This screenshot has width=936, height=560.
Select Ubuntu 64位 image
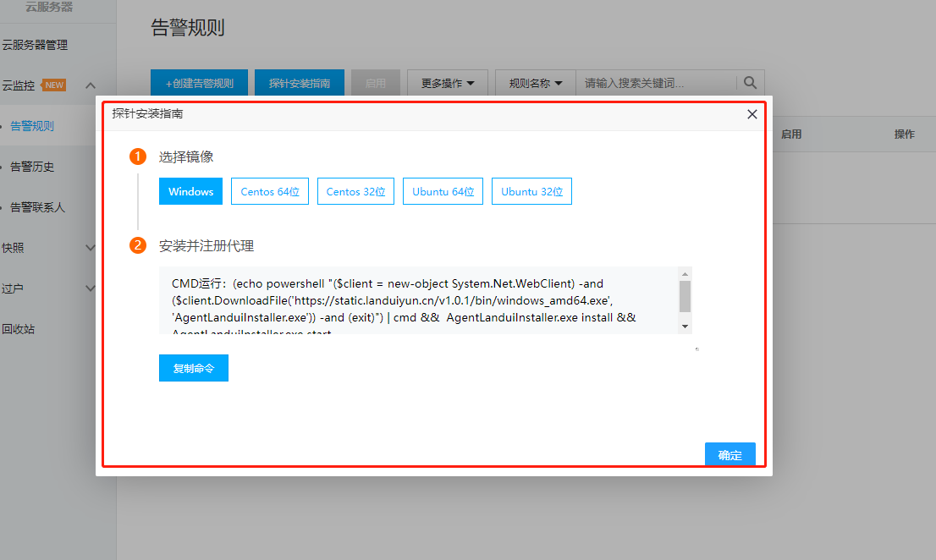443,191
